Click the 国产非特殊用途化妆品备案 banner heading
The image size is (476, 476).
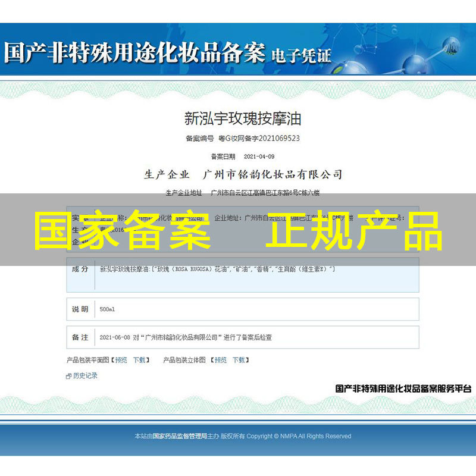134,52
